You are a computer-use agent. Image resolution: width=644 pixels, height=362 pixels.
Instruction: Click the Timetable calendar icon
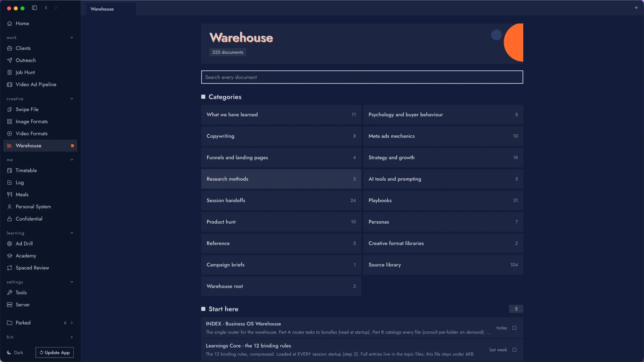pyautogui.click(x=10, y=171)
